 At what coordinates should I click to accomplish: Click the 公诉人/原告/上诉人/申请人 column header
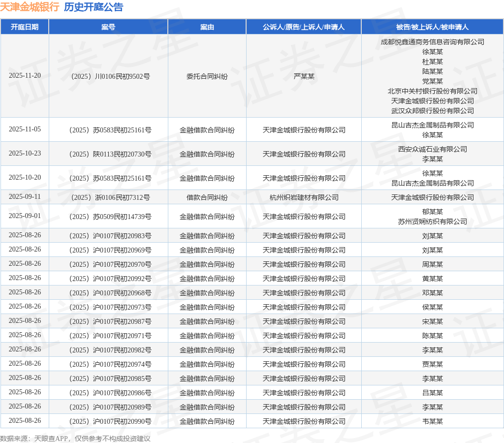304,27
